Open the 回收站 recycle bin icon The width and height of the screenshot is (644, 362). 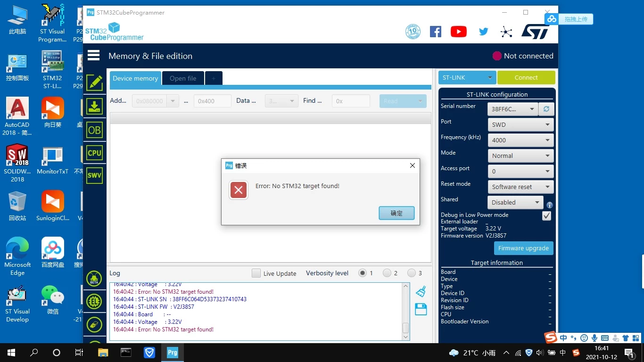point(17,206)
